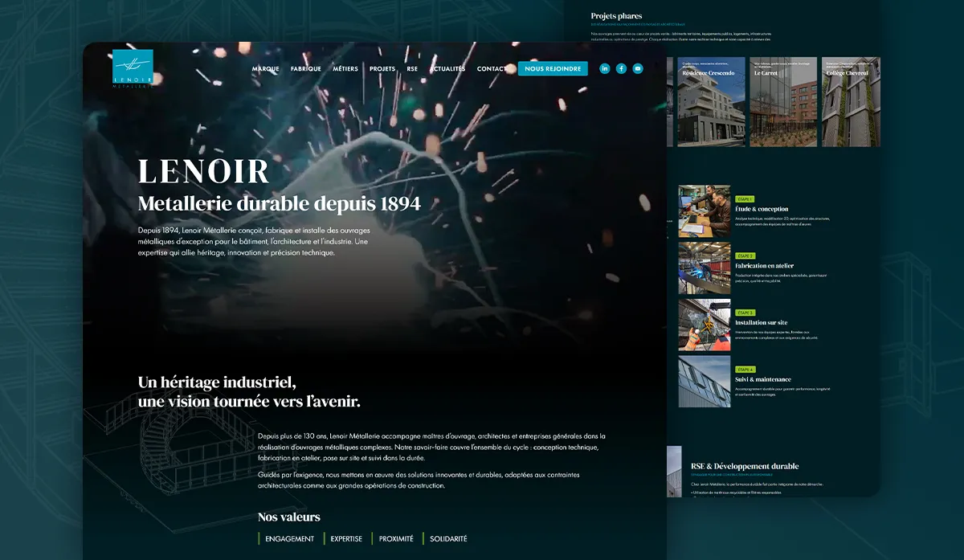
Task: Click the email envelope icon in the header
Action: (638, 68)
